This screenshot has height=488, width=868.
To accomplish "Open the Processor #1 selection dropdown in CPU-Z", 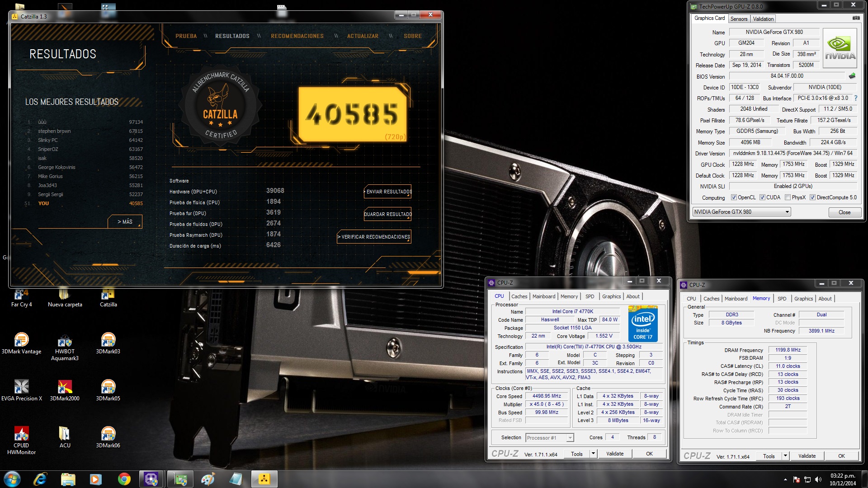I will pyautogui.click(x=550, y=437).
